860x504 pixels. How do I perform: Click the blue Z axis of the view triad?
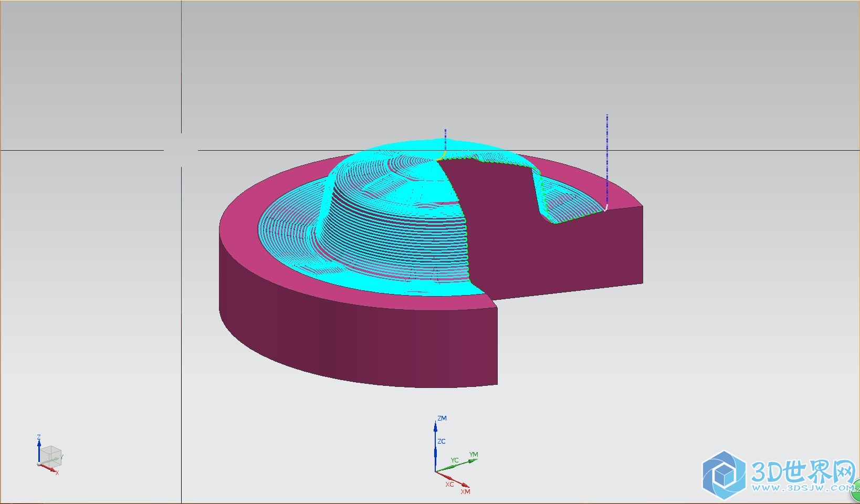click(39, 451)
